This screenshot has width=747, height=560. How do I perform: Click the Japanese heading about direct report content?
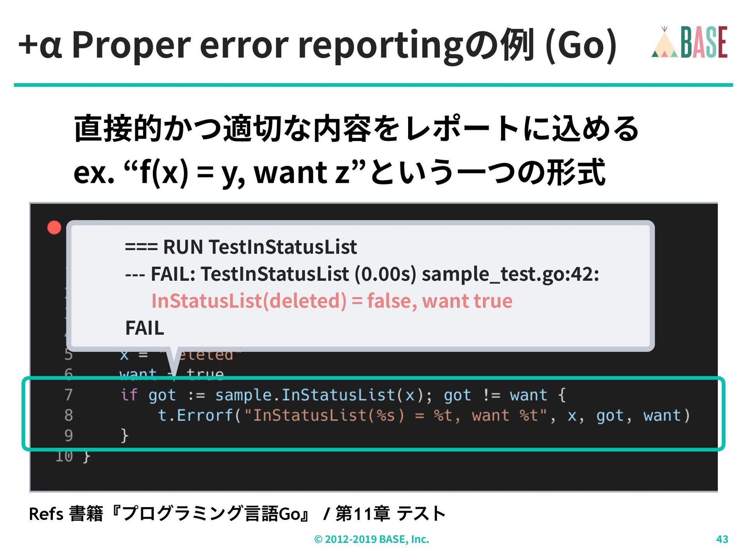click(356, 128)
